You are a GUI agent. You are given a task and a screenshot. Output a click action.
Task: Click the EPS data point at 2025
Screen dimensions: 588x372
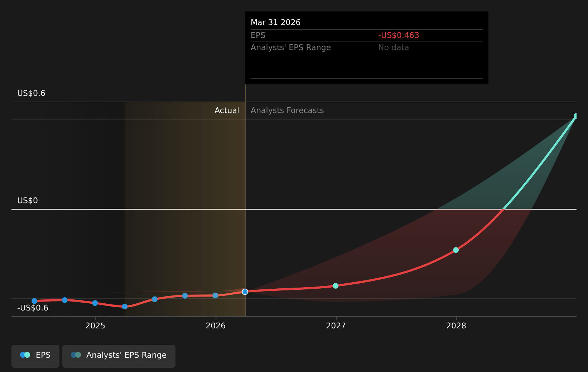(95, 303)
